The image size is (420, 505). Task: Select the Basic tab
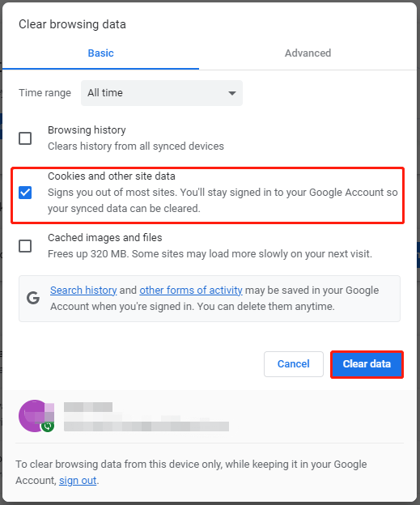(101, 53)
